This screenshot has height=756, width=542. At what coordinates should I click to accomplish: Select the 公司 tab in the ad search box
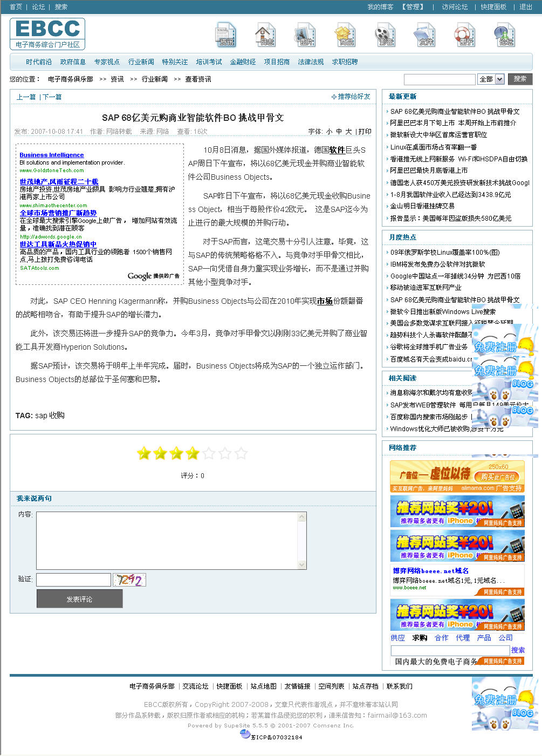tap(506, 638)
